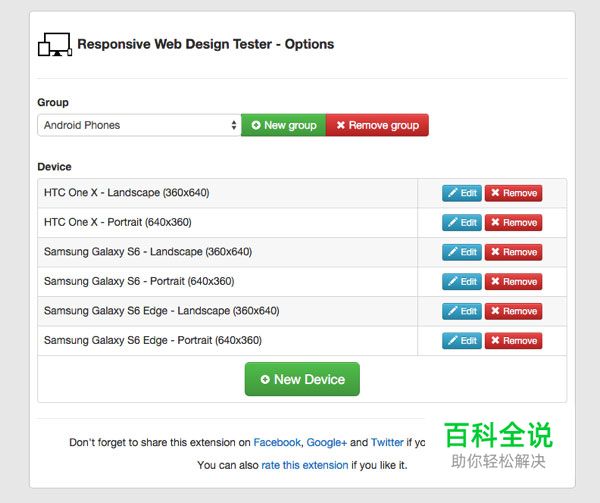The image size is (600, 503).
Task: Click the Responsive Web Design Tester logo icon
Action: click(55, 44)
